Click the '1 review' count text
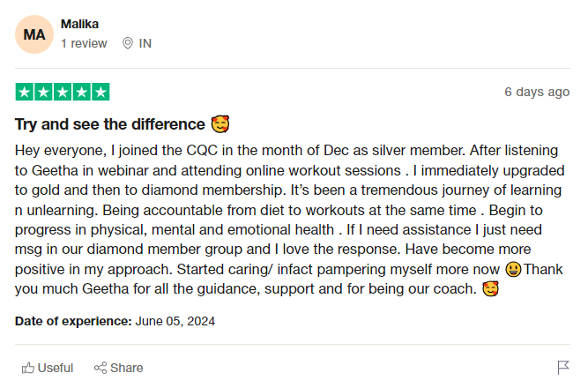 tap(84, 43)
